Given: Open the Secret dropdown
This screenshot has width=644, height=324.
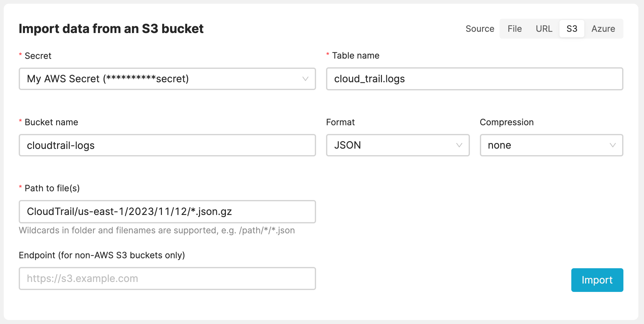Looking at the screenshot, I should pos(167,79).
